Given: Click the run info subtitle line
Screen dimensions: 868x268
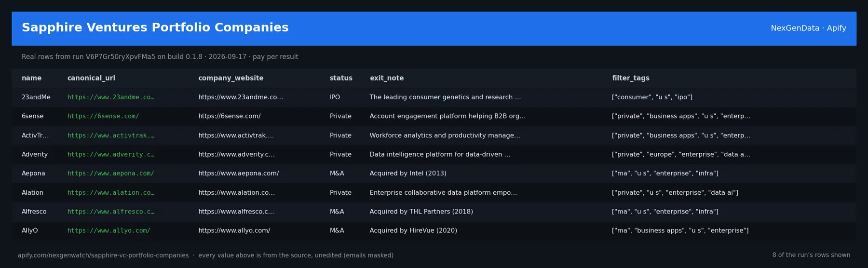Looking at the screenshot, I should (160, 57).
